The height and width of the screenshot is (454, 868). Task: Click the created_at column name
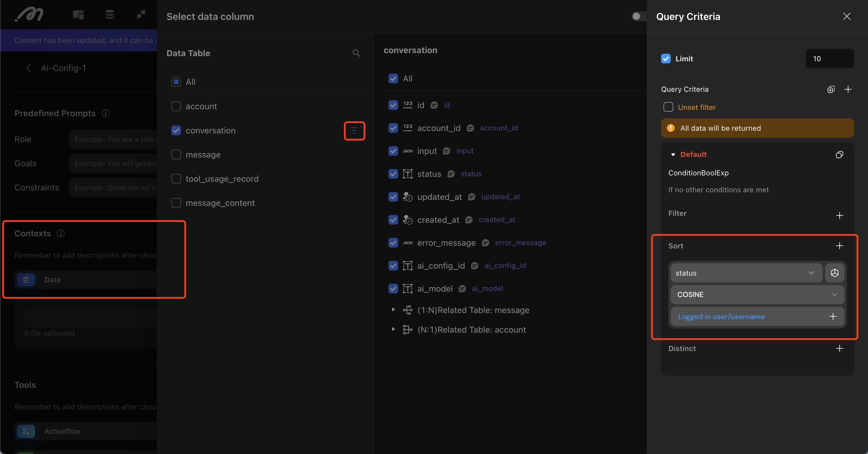tap(438, 219)
